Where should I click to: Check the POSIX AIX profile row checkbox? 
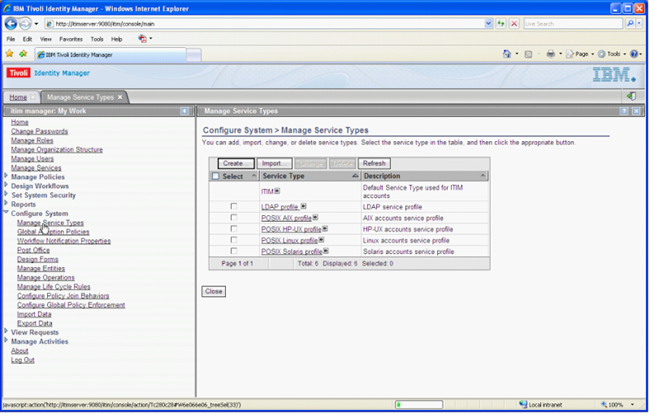(x=234, y=218)
